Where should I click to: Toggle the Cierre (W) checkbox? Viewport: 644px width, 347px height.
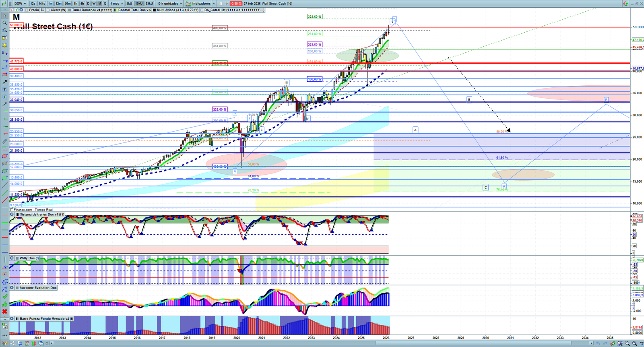coord(48,10)
